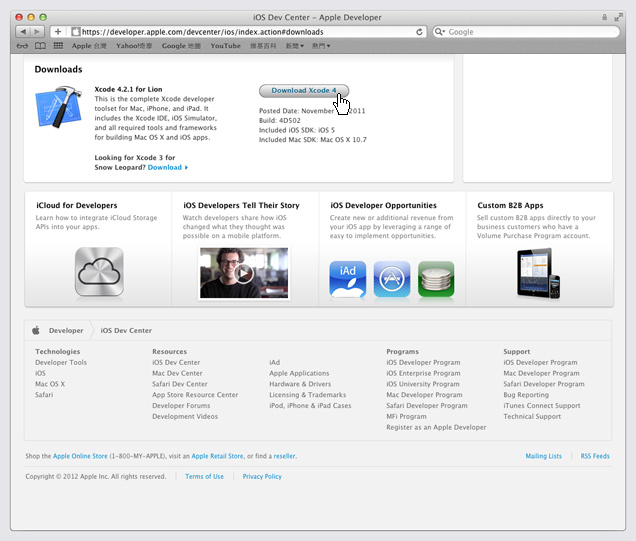Open iPod, iPhone & iPad Cases link

[x=310, y=406]
